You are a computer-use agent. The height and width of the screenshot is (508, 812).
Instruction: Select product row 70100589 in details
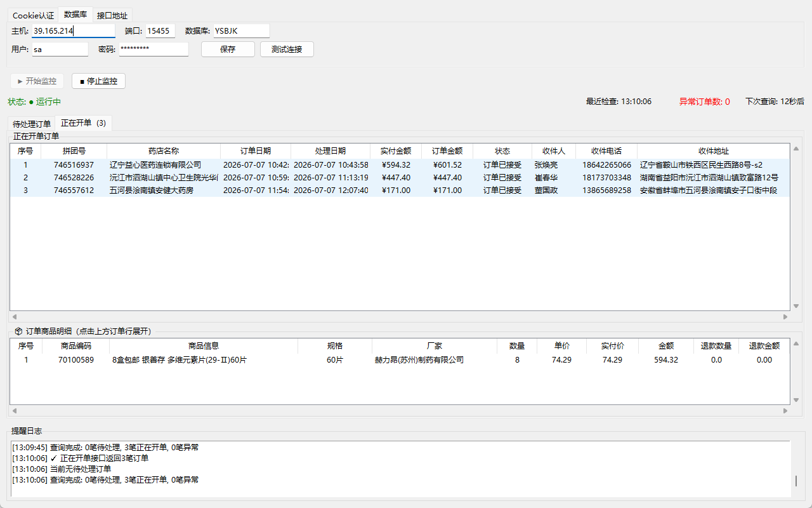coord(400,360)
